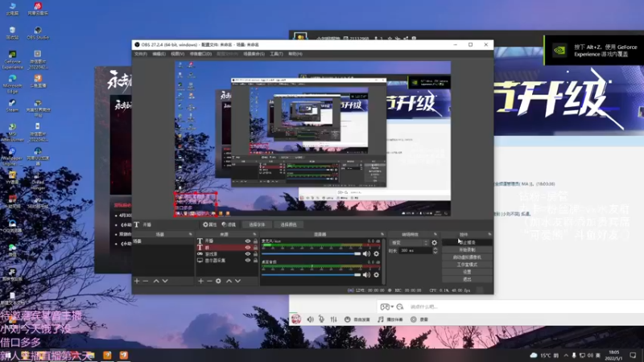Decrease the transition duration with the down arrow
The width and height of the screenshot is (644, 362).
436,253
